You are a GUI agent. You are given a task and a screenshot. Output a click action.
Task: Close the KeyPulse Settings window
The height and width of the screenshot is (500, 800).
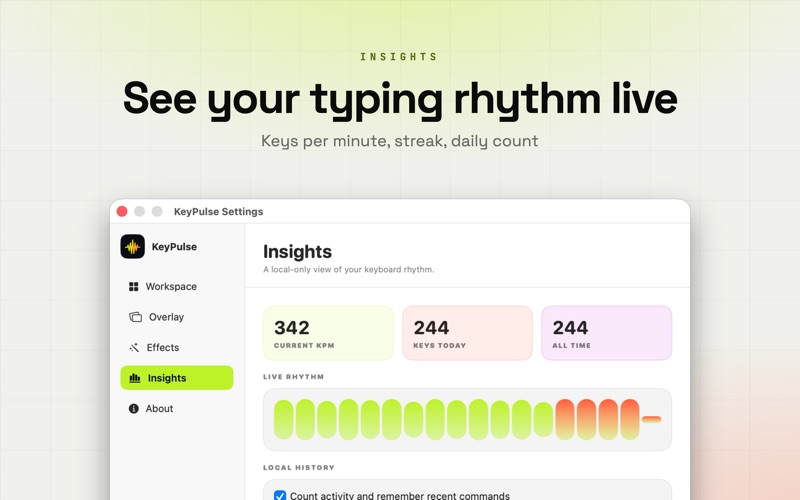tap(122, 211)
